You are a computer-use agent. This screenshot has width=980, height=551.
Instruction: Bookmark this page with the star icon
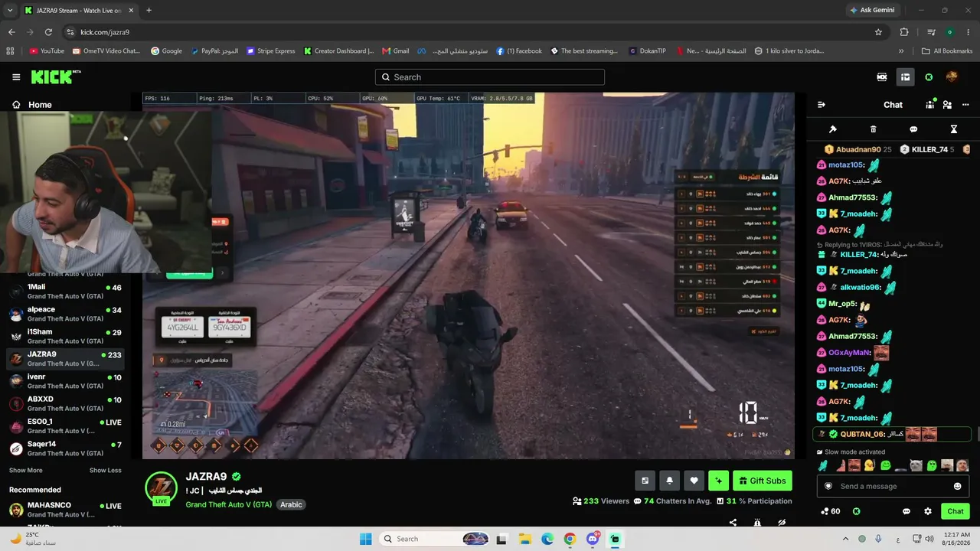pos(878,32)
